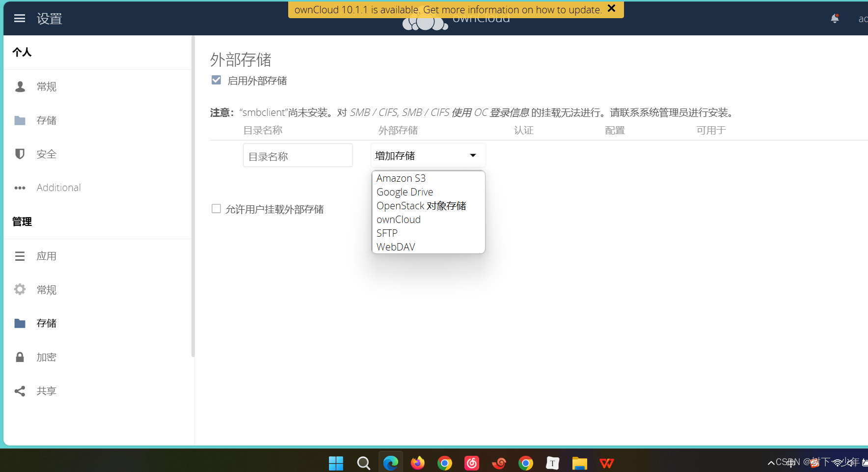The width and height of the screenshot is (868, 472).
Task: Click the 目录名称 input field
Action: pos(298,155)
